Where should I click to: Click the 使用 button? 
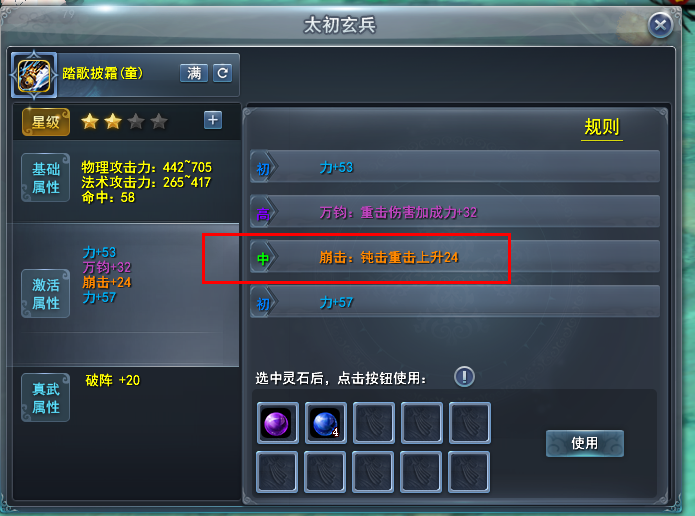(x=585, y=443)
